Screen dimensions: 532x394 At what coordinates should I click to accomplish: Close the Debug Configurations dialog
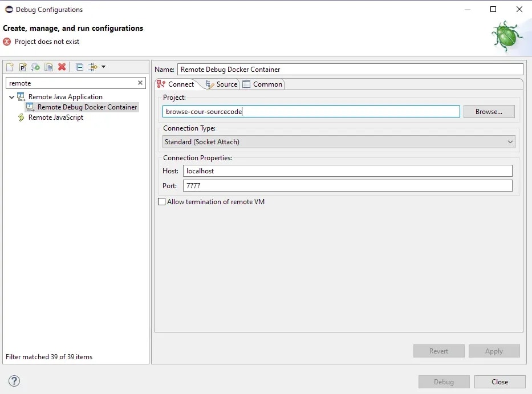click(x=499, y=381)
